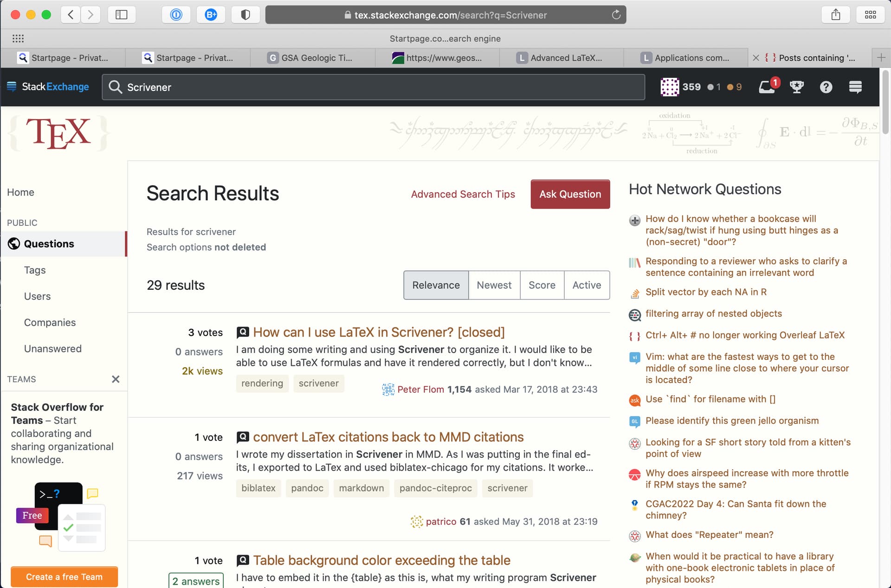Open 'How can I use LaTeX in Scrivener?' question

(x=379, y=332)
